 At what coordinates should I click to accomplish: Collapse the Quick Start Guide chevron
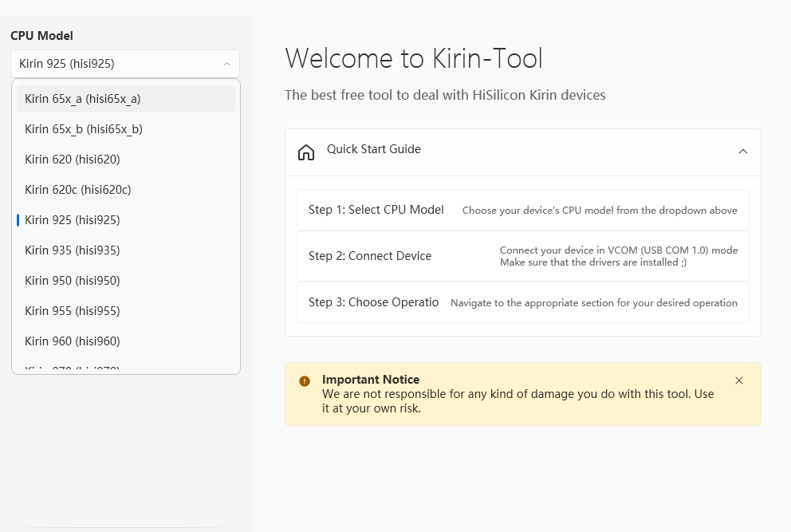pos(743,152)
